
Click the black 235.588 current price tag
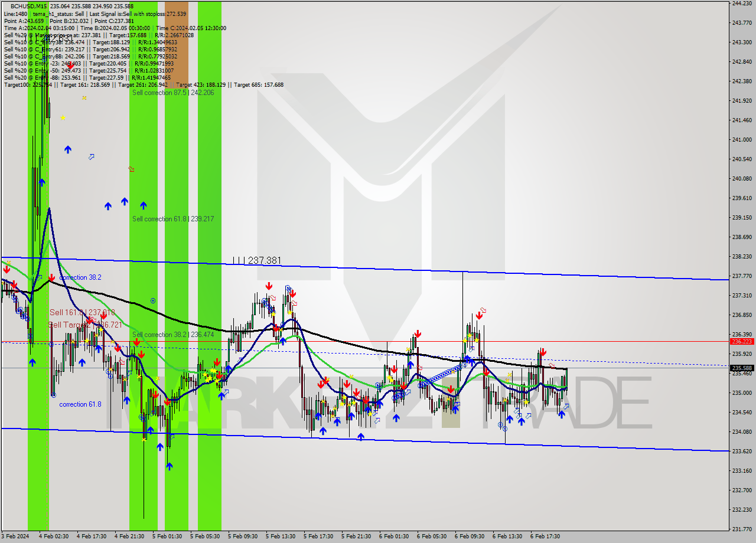742,368
